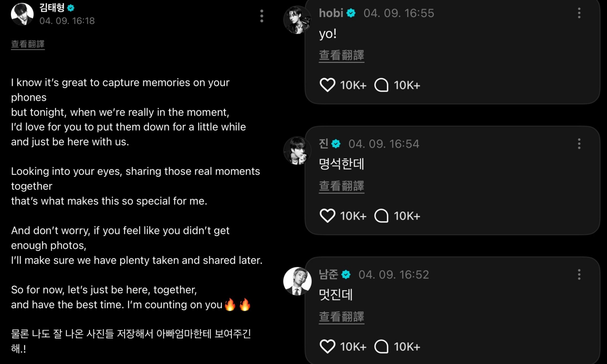Image resolution: width=607 pixels, height=364 pixels.
Task: Click the hobi username
Action: point(331,13)
